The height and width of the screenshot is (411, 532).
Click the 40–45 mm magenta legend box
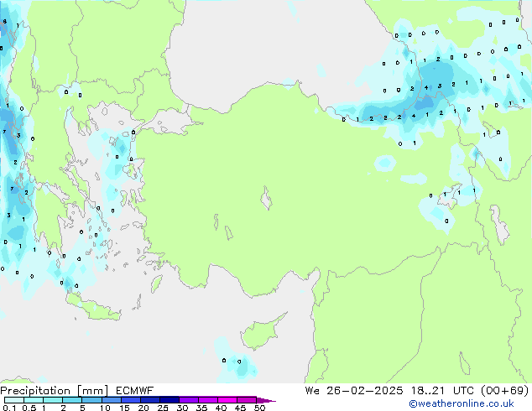click(x=227, y=400)
